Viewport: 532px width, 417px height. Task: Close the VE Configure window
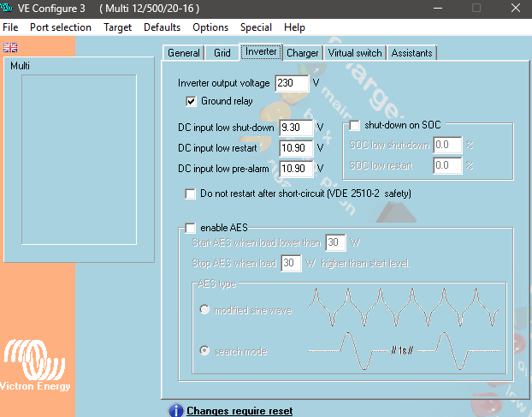[516, 8]
